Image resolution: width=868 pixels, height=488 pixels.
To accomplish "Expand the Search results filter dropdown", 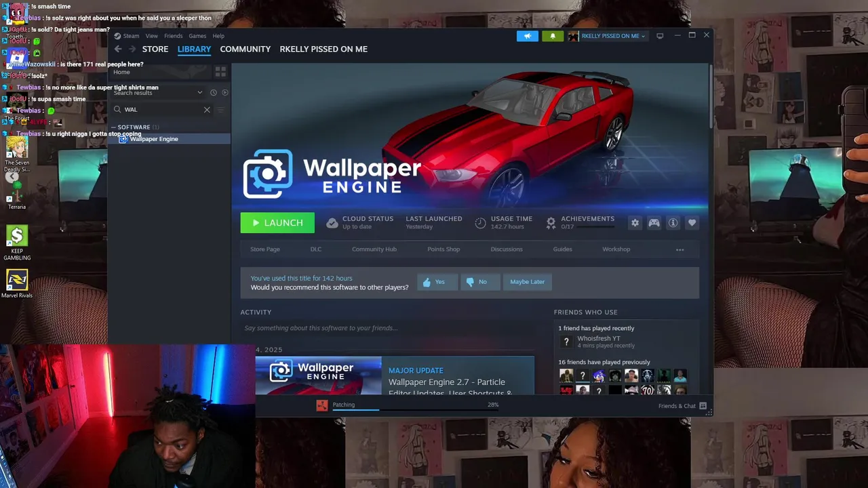I will (199, 92).
